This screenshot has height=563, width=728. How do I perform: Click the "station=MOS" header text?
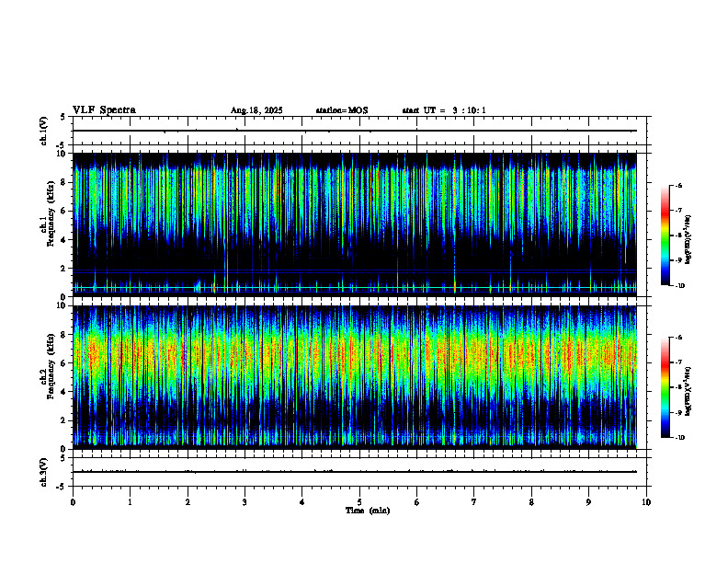pos(342,110)
